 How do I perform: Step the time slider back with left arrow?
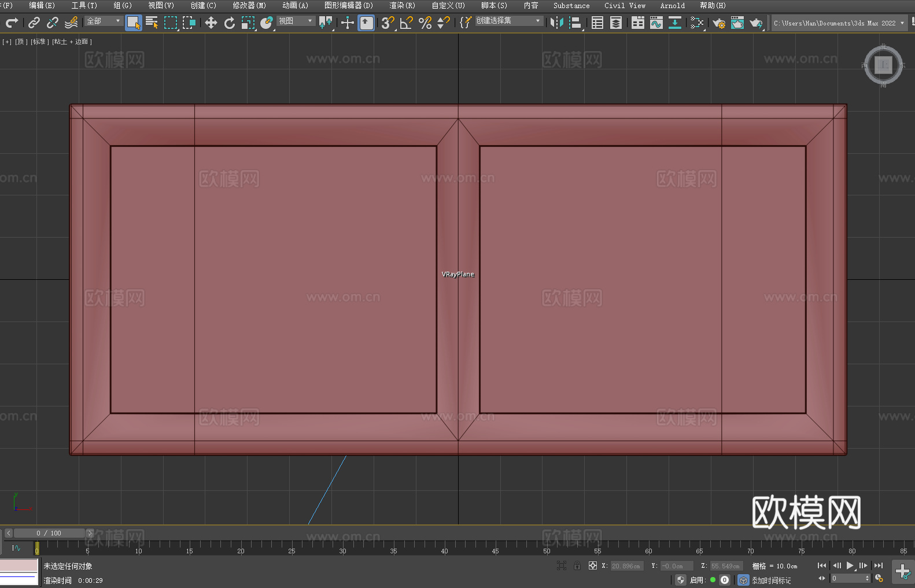[x=8, y=533]
